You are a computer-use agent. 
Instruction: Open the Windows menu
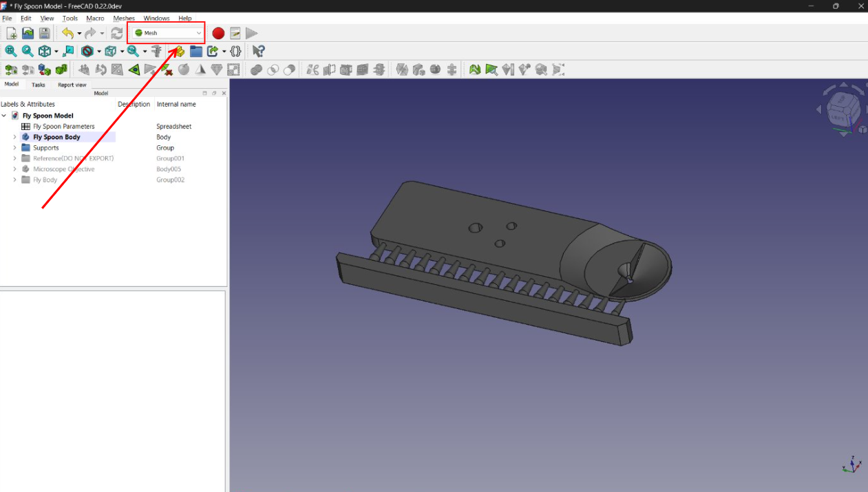tap(156, 19)
